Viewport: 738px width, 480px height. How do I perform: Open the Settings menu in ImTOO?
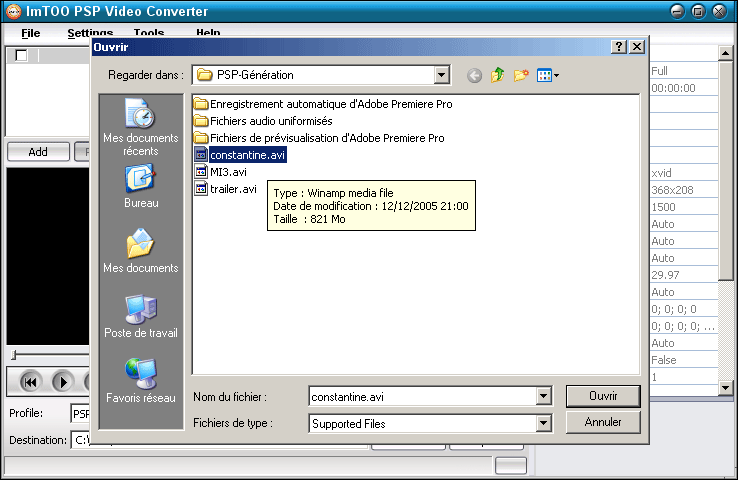pos(90,32)
